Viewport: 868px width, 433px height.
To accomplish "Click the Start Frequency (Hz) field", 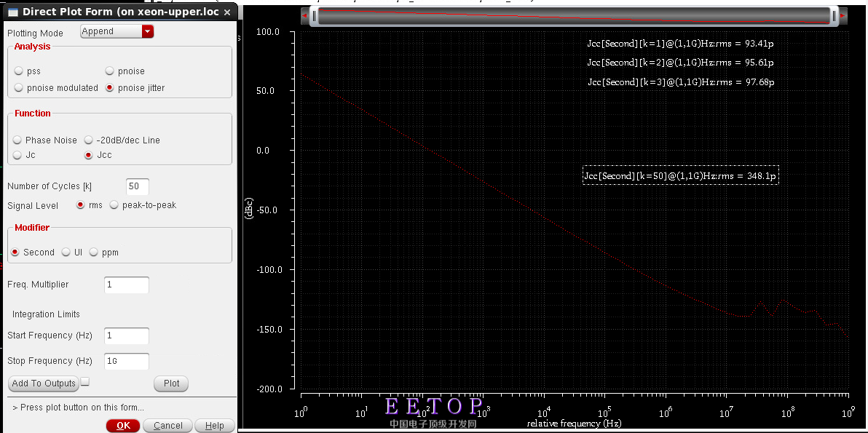I will 127,335.
